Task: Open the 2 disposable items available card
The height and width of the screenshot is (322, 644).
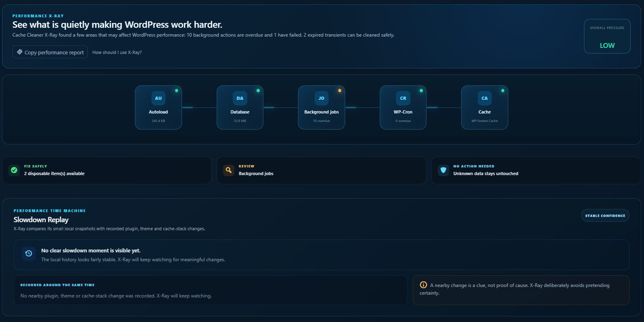Action: (107, 170)
